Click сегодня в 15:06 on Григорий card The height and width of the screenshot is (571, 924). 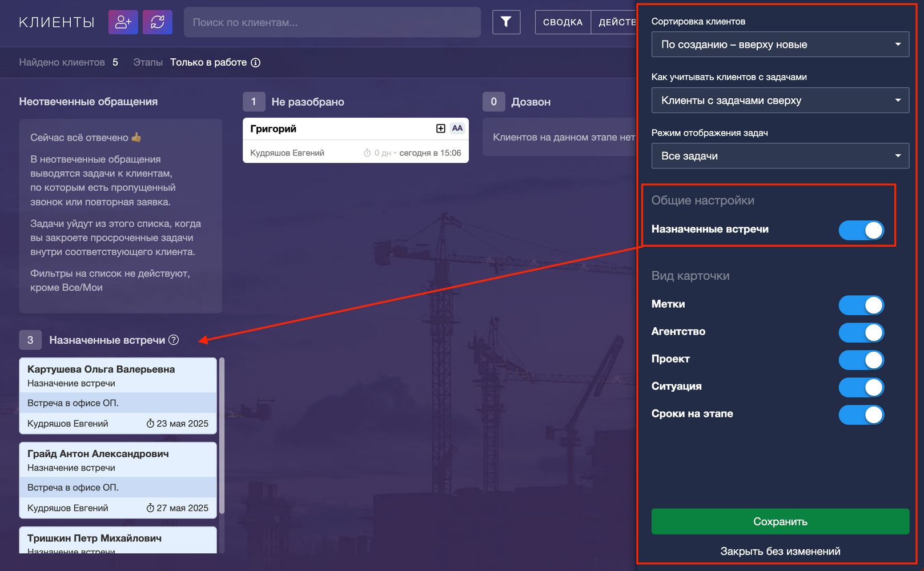coord(430,153)
